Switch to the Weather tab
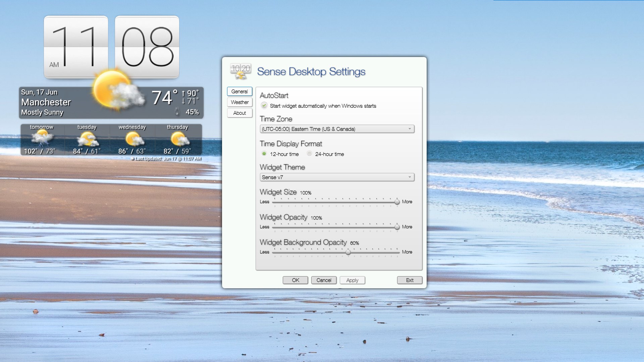The image size is (644, 362). [x=239, y=102]
